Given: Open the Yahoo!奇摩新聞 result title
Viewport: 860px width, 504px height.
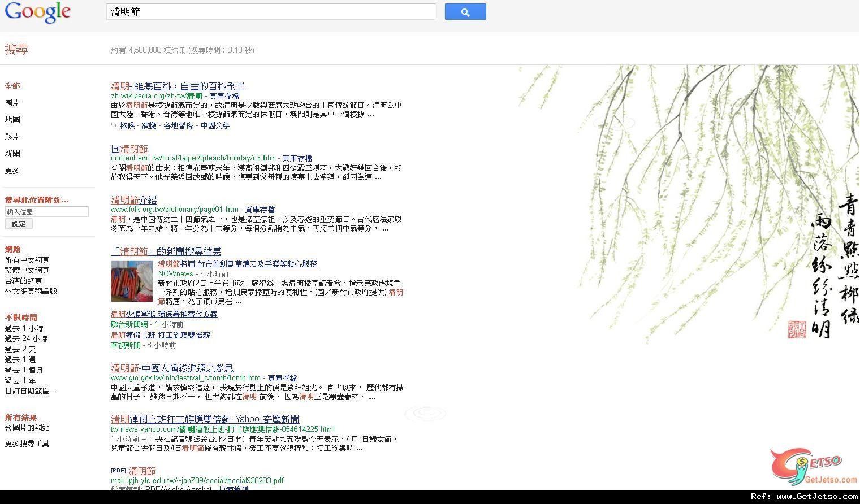Looking at the screenshot, I should point(205,419).
